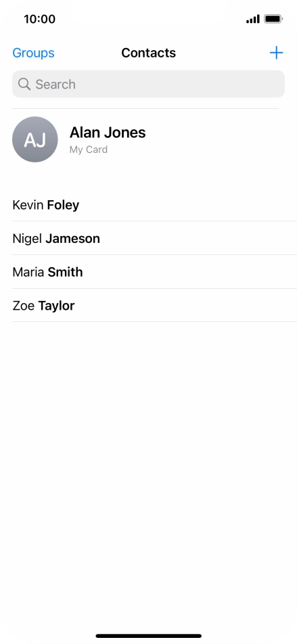The image size is (297, 644).
Task: Tap the bold surname Jameson
Action: pos(72,238)
